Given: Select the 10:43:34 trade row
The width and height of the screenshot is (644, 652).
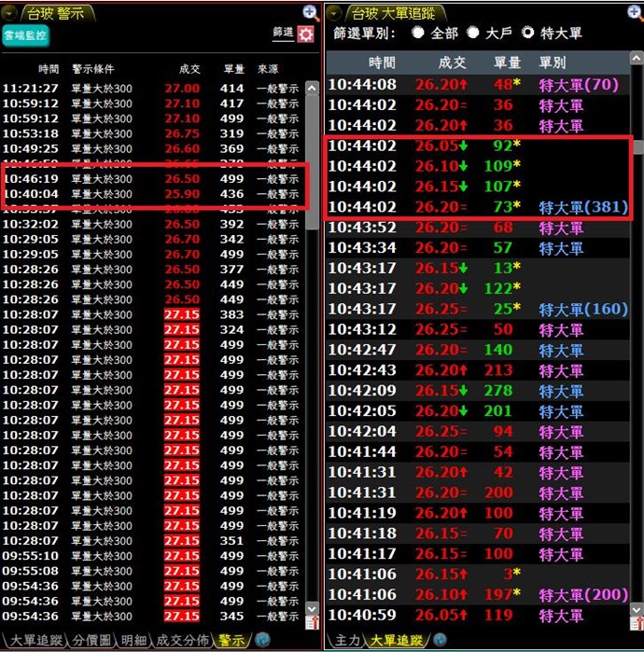Looking at the screenshot, I should tap(478, 248).
